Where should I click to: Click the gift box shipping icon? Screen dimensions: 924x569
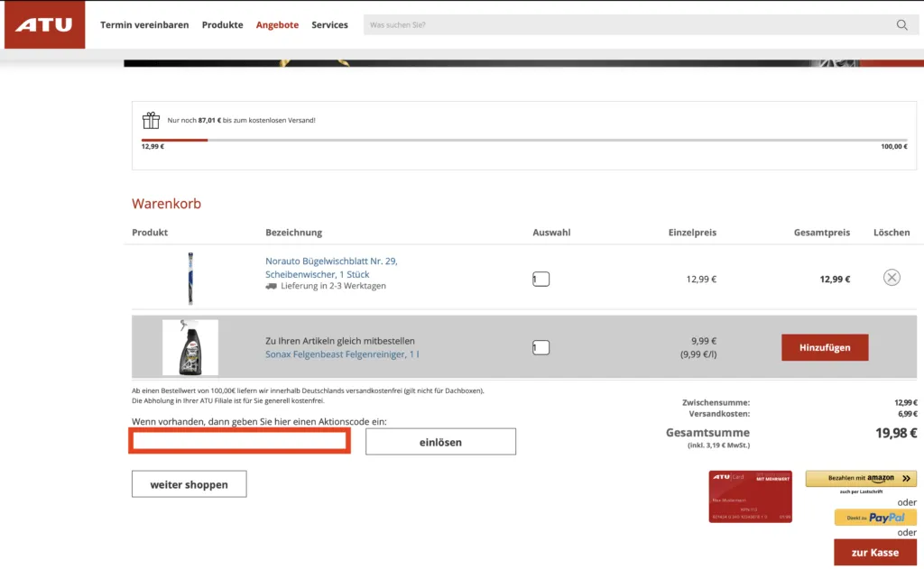(x=151, y=121)
